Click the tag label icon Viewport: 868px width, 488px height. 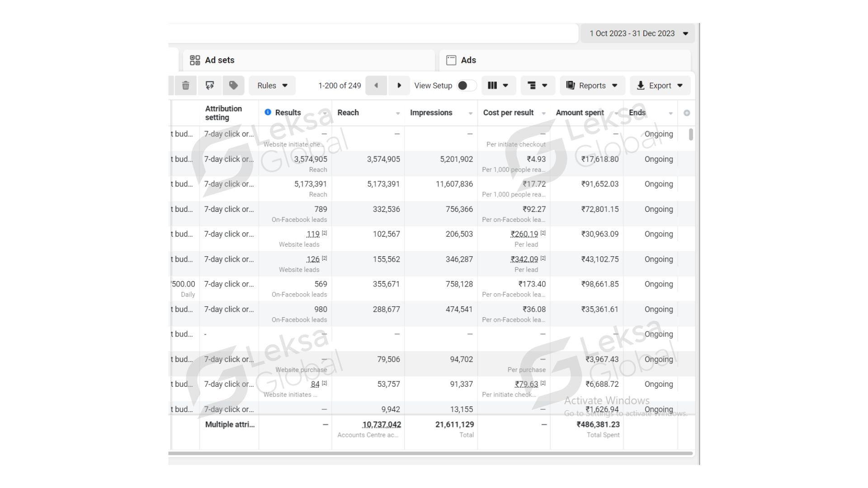[233, 85]
